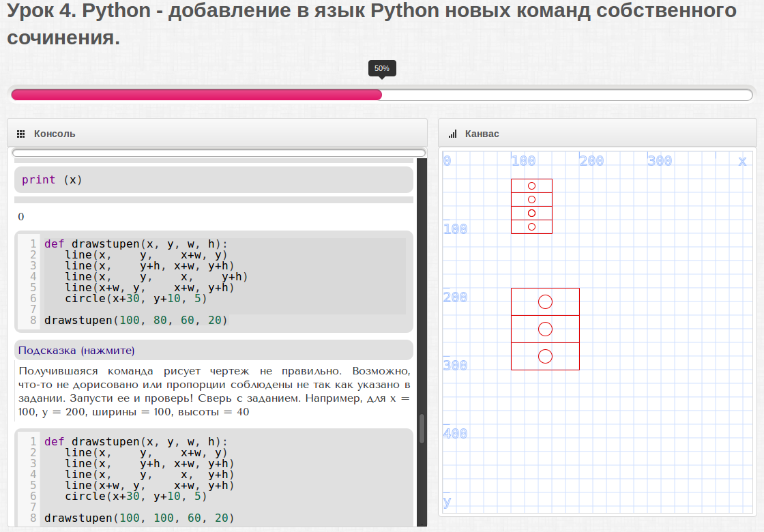Screen dimensions: 764x532
Task: Click the drawstupen(100, 80, 60, 20) call line
Action: 136,320
